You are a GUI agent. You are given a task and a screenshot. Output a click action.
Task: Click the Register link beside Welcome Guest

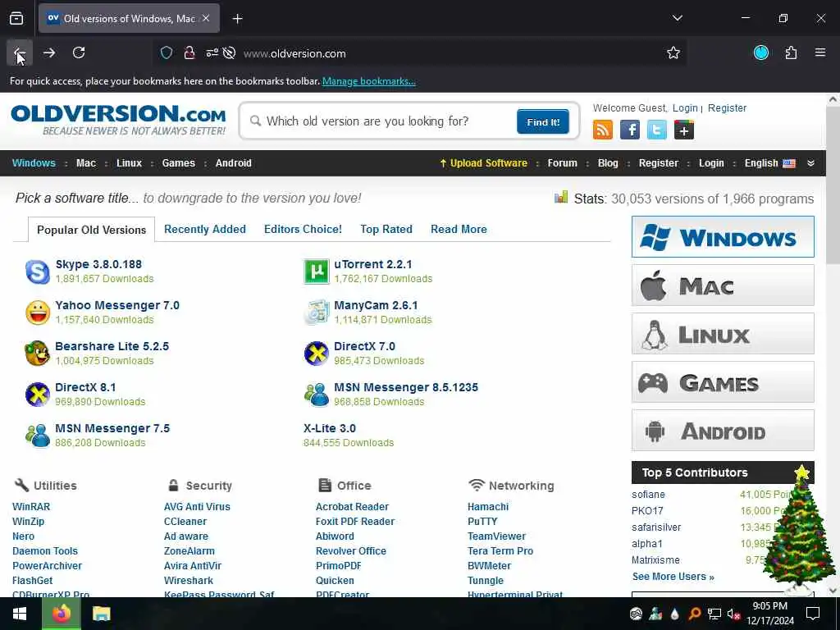coord(727,107)
